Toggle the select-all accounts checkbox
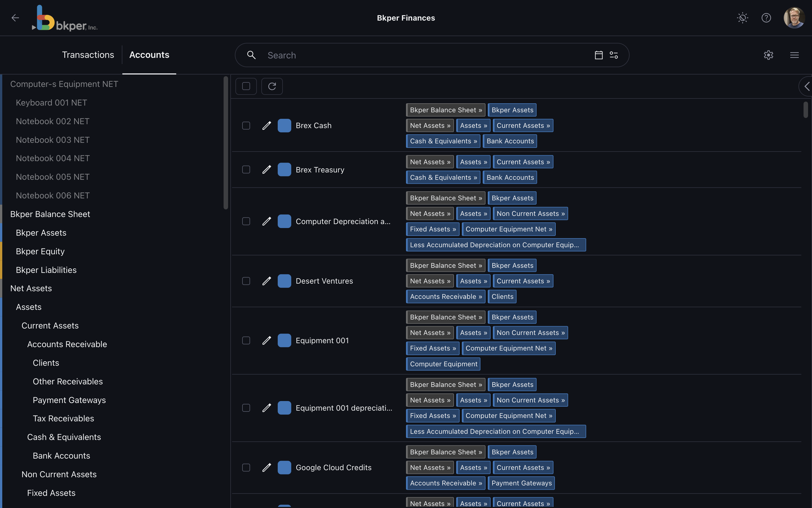 tap(246, 86)
